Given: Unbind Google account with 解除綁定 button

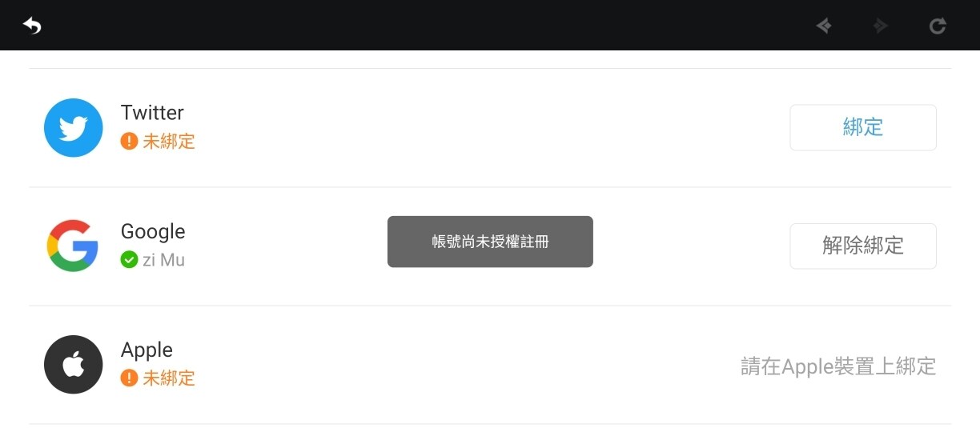Looking at the screenshot, I should tap(863, 246).
